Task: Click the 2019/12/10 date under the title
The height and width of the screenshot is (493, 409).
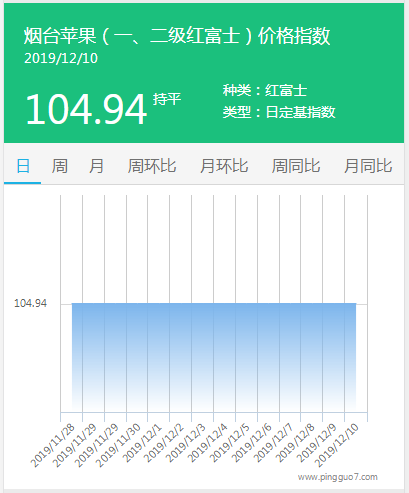Action: (61, 58)
